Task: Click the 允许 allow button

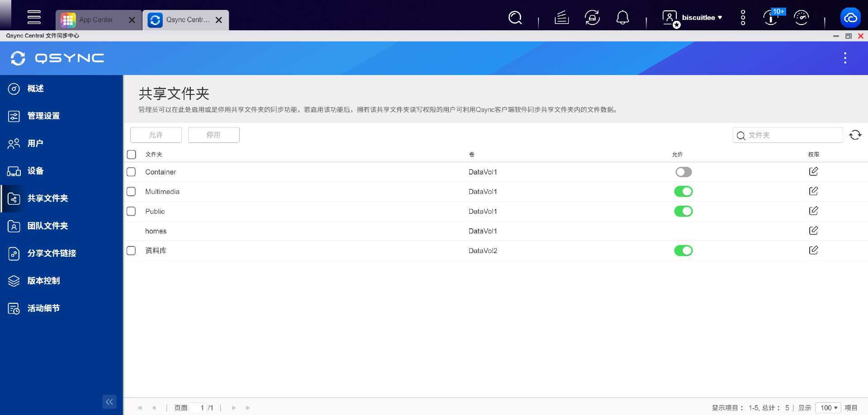Action: point(156,135)
